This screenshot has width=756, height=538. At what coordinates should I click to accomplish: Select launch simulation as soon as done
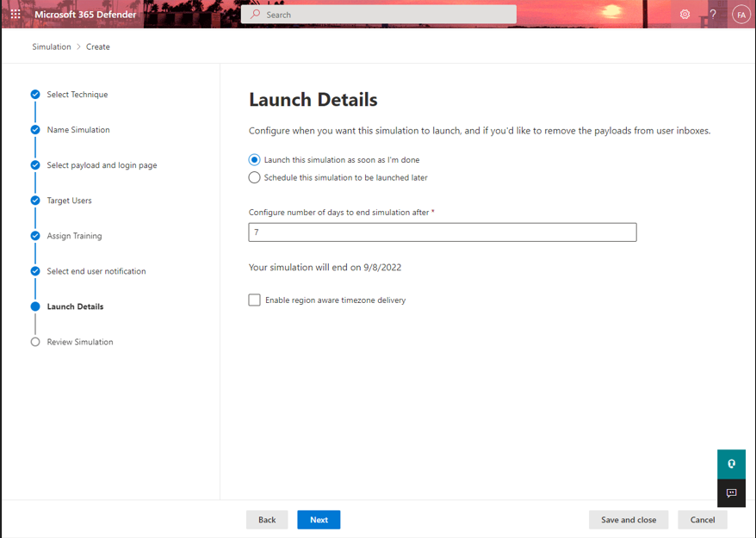254,159
